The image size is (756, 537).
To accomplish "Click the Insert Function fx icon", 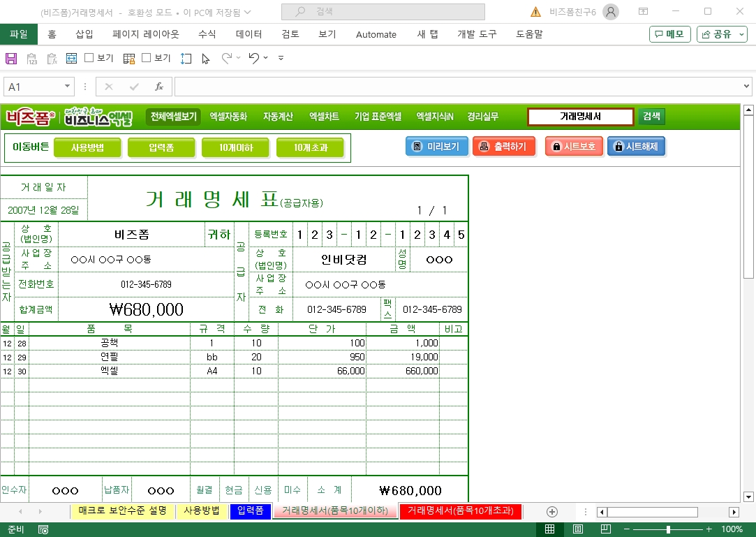I will [158, 87].
